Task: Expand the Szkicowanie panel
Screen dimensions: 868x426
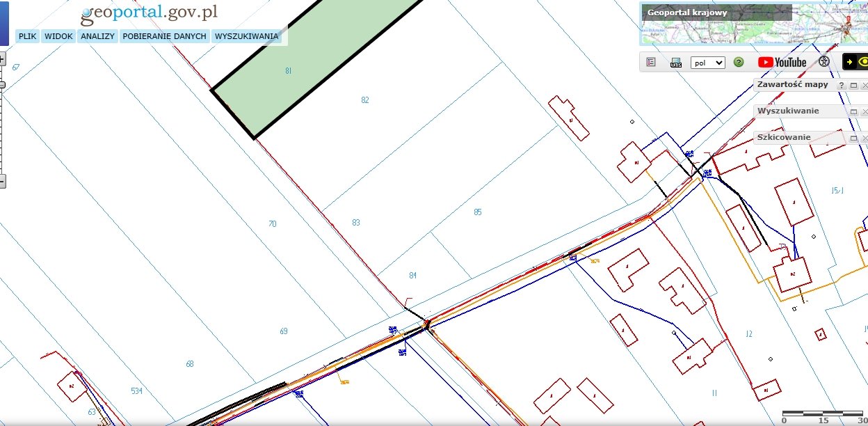Action: coord(853,138)
